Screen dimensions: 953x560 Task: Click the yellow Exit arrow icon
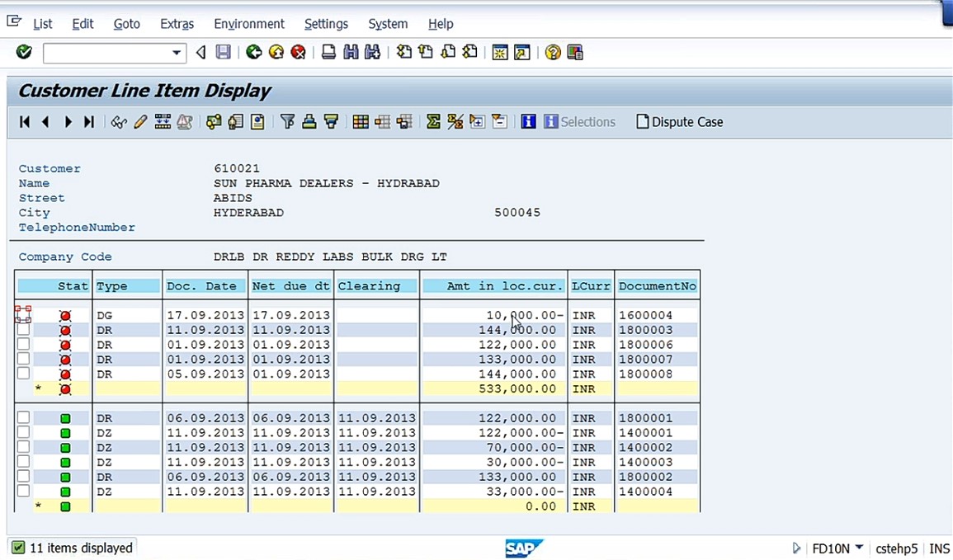click(276, 52)
